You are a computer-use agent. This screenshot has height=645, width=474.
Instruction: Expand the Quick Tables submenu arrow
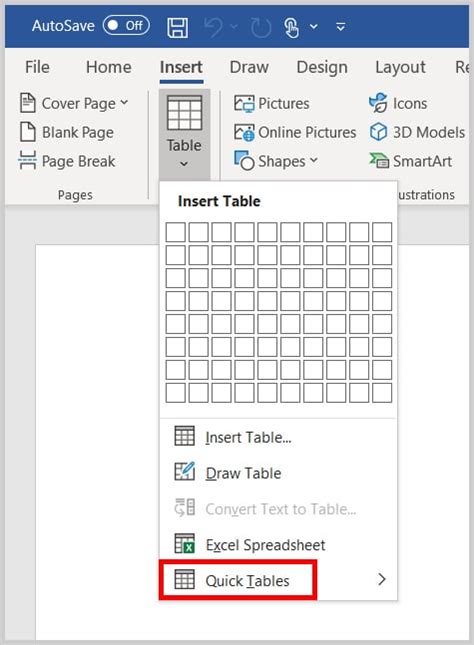pos(382,579)
